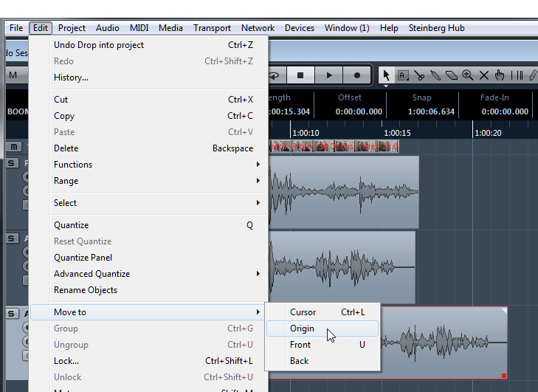
Task: Toggle mute on the video track
Action: point(14,146)
